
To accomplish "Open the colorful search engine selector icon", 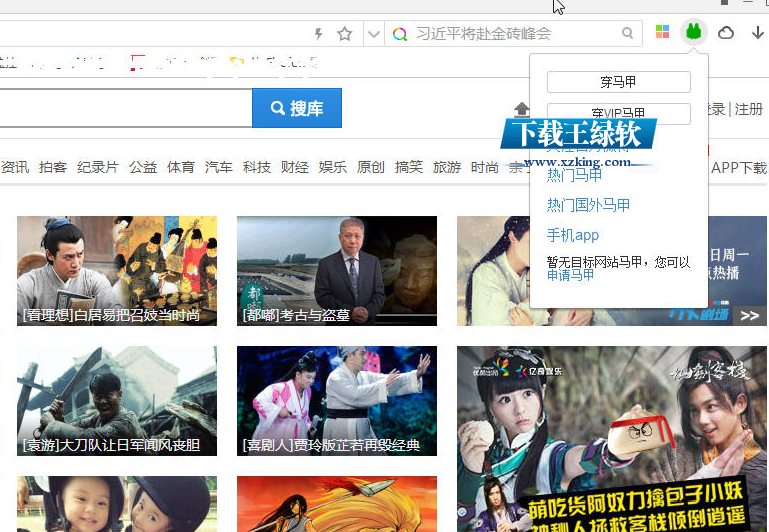I will point(400,34).
